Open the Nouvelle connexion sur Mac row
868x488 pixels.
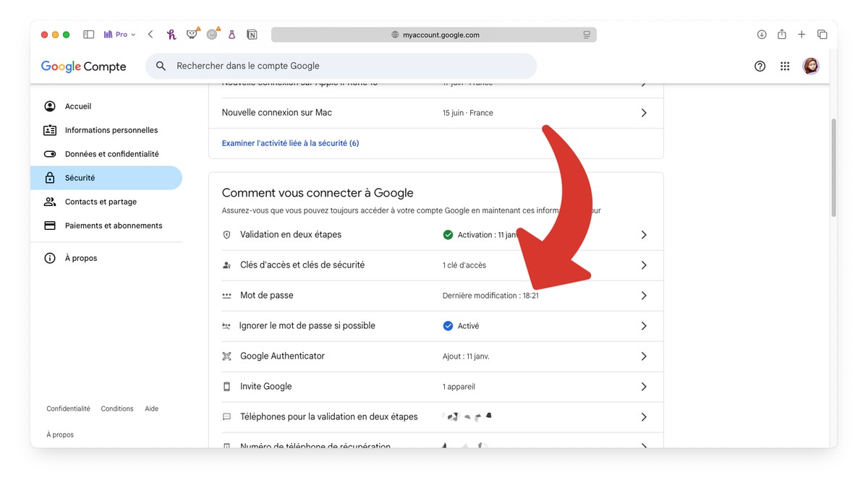pyautogui.click(x=436, y=113)
